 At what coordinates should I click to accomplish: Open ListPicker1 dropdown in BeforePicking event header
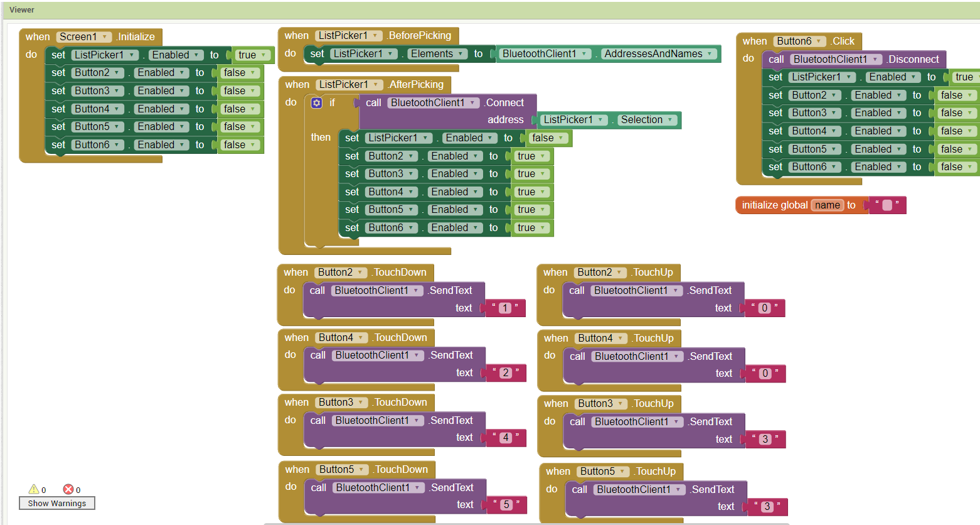pyautogui.click(x=348, y=35)
